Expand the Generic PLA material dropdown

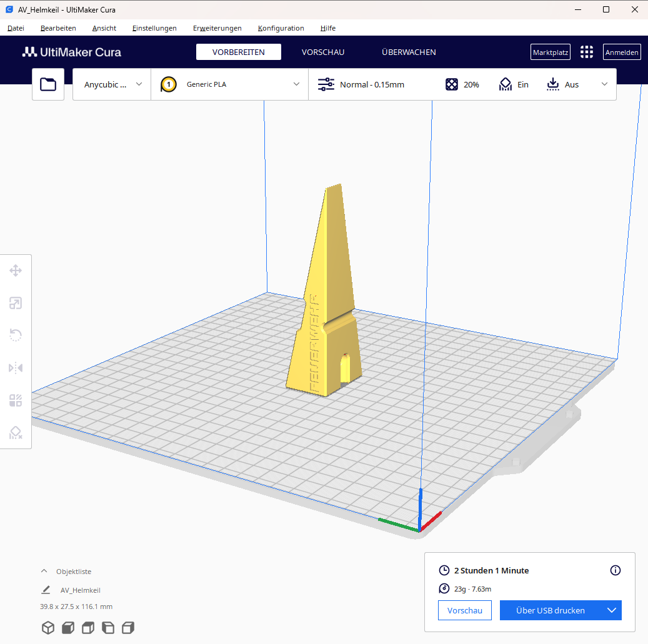(230, 84)
